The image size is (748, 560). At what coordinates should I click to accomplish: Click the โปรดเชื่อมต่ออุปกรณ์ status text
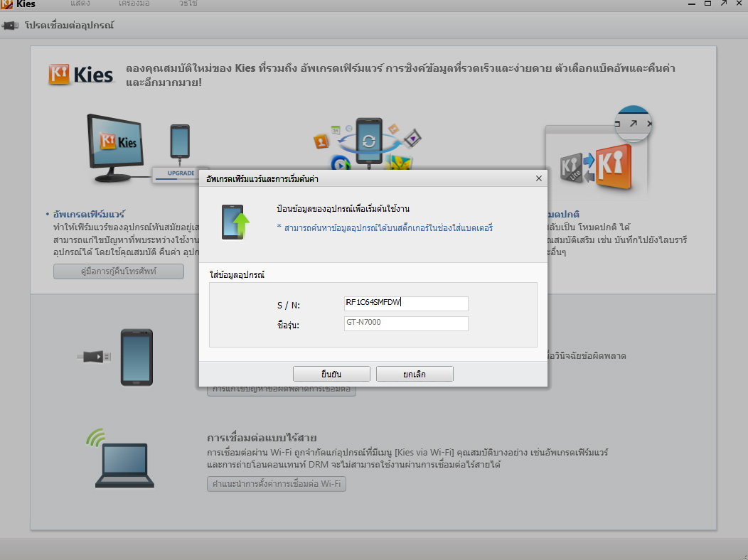coord(70,26)
